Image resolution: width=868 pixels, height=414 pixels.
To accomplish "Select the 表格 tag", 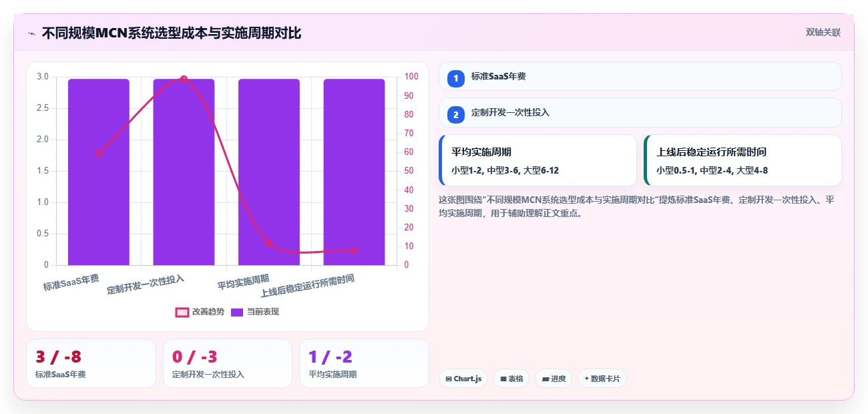I will [x=512, y=379].
